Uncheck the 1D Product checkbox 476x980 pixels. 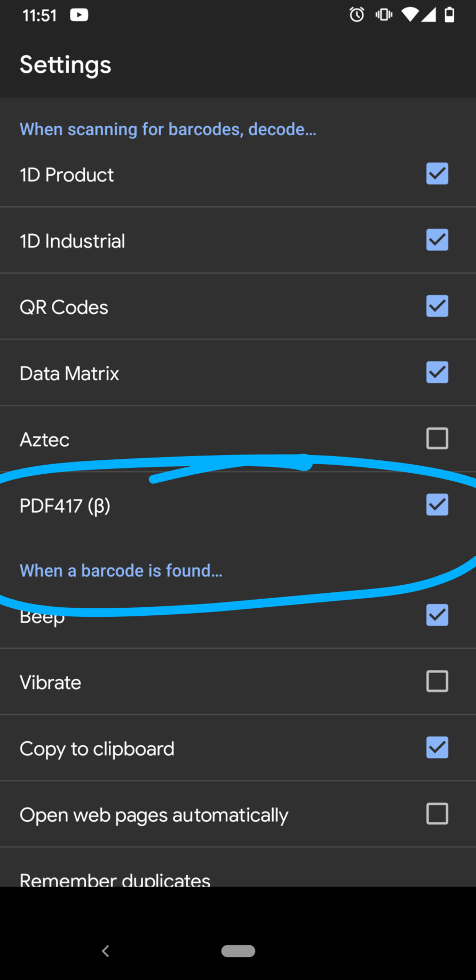(437, 174)
